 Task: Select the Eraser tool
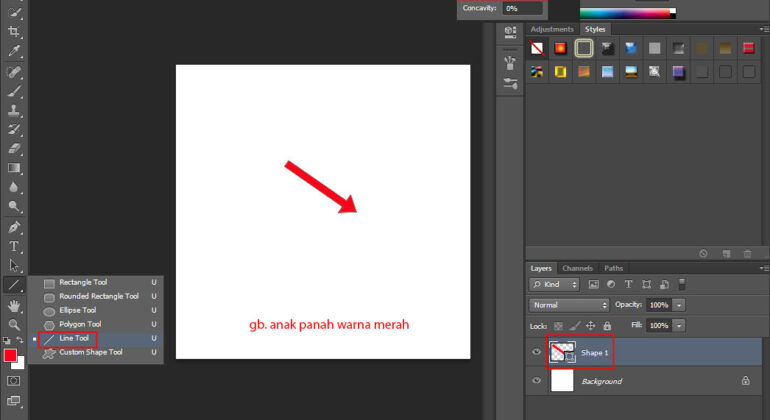click(x=14, y=149)
